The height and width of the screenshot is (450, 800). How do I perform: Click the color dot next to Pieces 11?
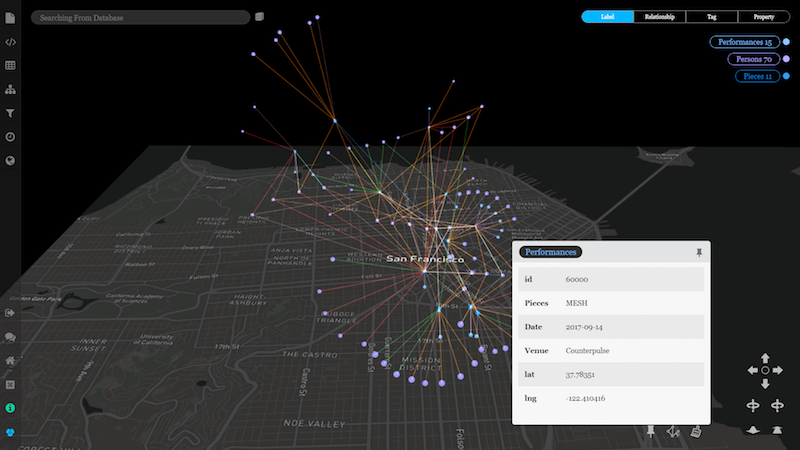(x=786, y=76)
